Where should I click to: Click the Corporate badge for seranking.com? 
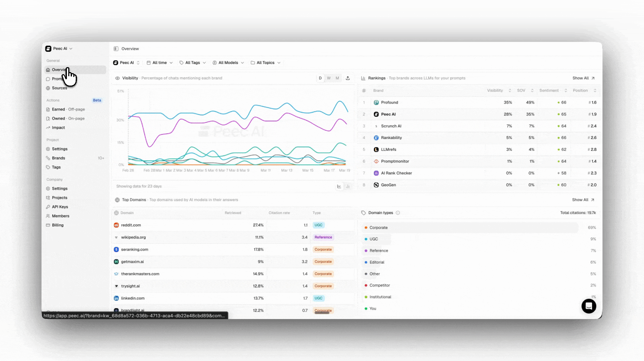323,250
